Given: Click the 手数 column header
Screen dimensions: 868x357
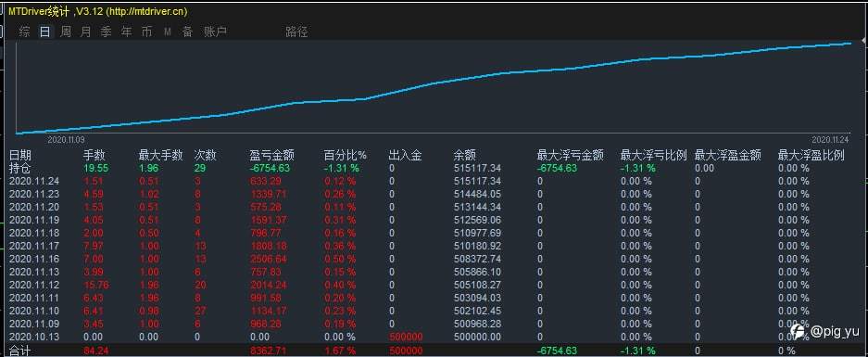Looking at the screenshot, I should click(x=94, y=156).
